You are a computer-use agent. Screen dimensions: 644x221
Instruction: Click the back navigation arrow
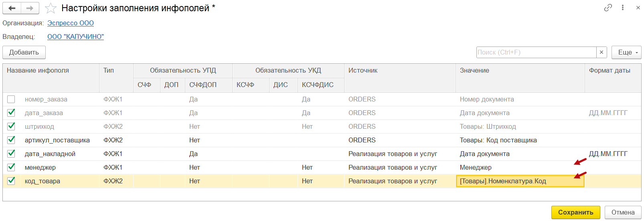(x=12, y=8)
